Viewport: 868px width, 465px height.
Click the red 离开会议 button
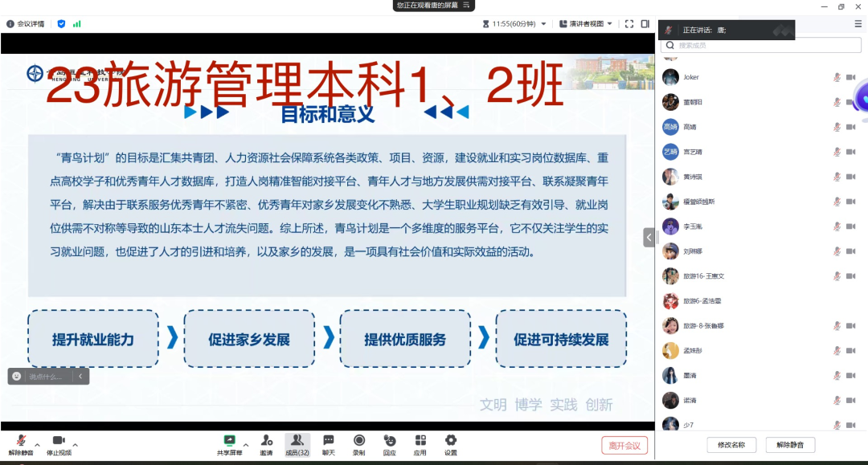point(624,446)
